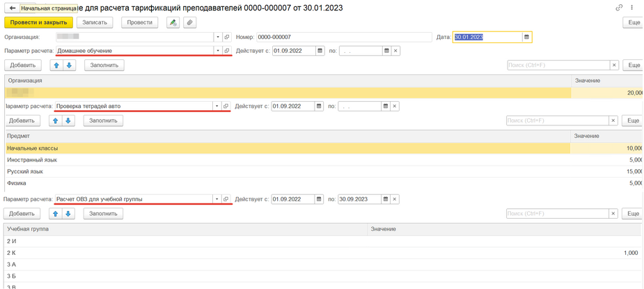Clear the end date in the Домашнее обучение row

coord(395,51)
